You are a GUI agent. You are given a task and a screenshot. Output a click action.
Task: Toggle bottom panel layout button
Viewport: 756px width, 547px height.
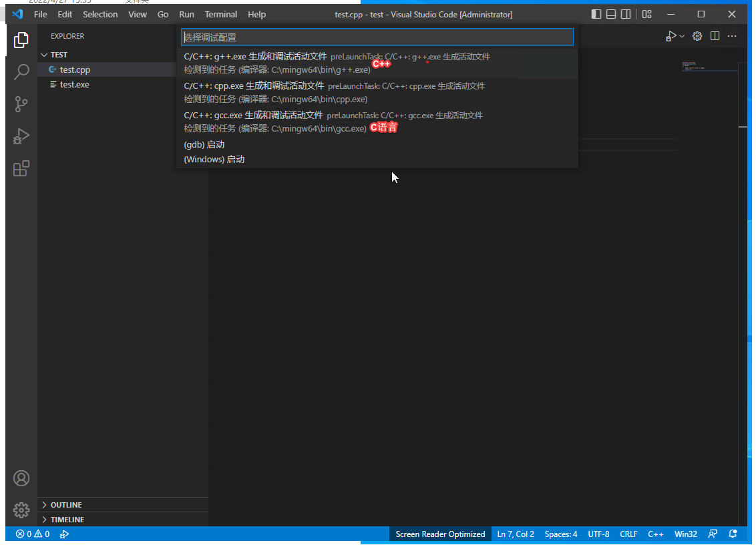point(611,14)
